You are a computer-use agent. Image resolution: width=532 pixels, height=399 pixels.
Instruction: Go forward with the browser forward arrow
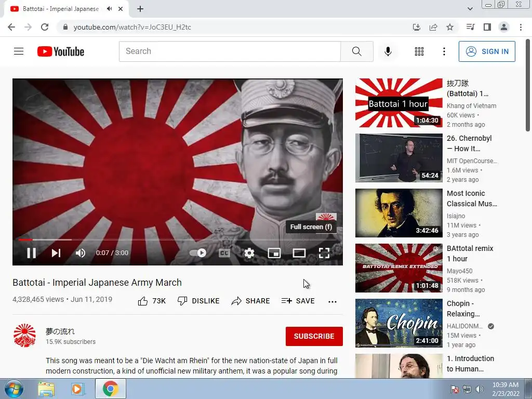pyautogui.click(x=28, y=27)
